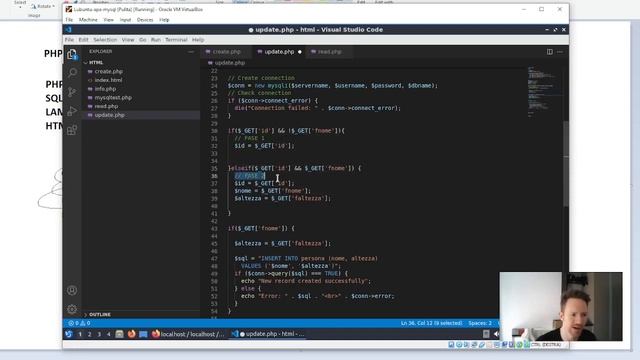Click the editor vertical scrollbar

pyautogui.click(x=566, y=163)
